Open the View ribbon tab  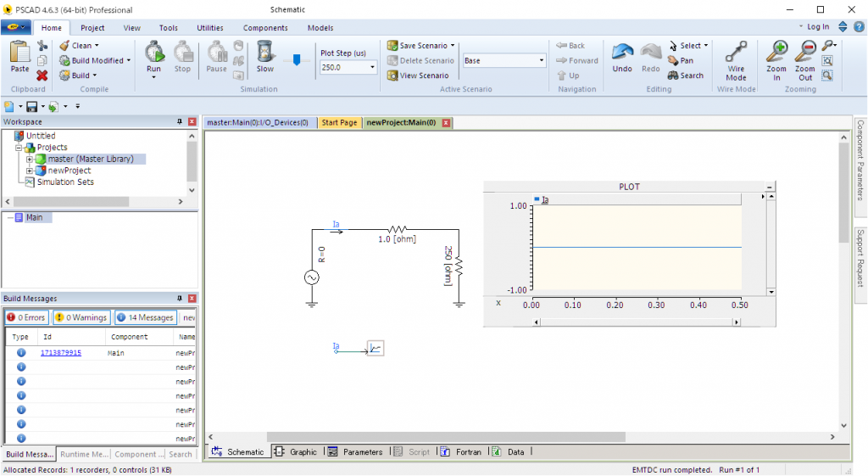click(x=131, y=28)
